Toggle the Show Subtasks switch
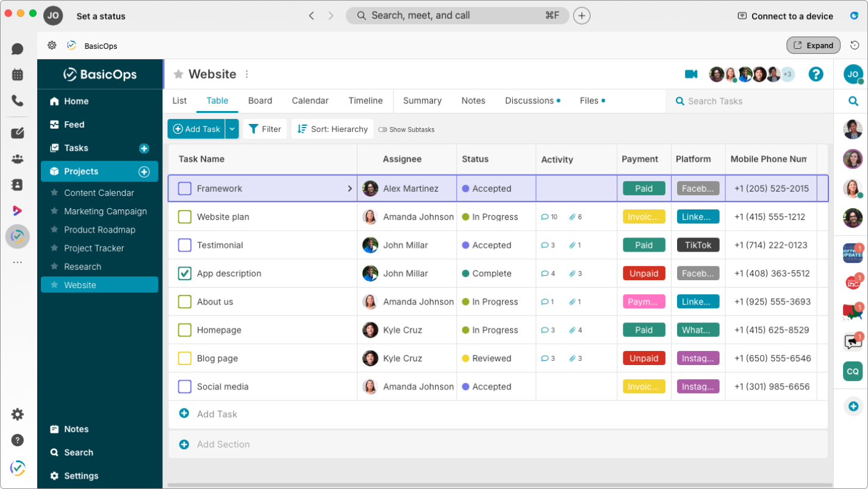Screen dimensions: 868x489 point(383,129)
